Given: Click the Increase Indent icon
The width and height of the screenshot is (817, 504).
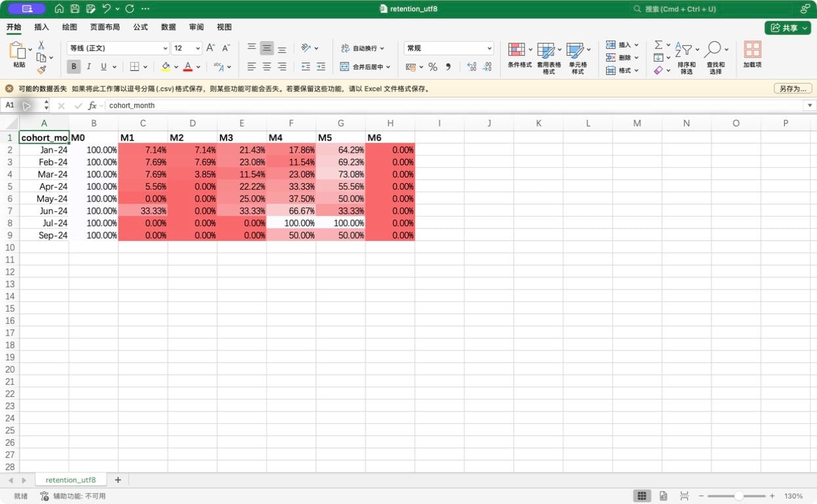Looking at the screenshot, I should (320, 66).
